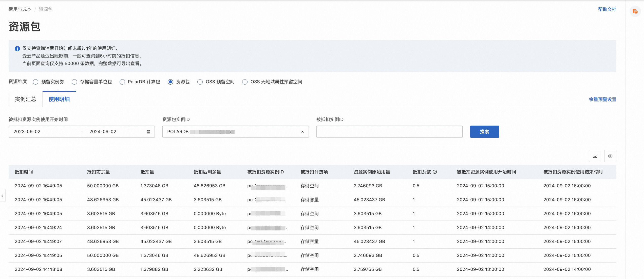Click 使用结束时间 cell 2024-09-02 14:00:00

(567, 269)
